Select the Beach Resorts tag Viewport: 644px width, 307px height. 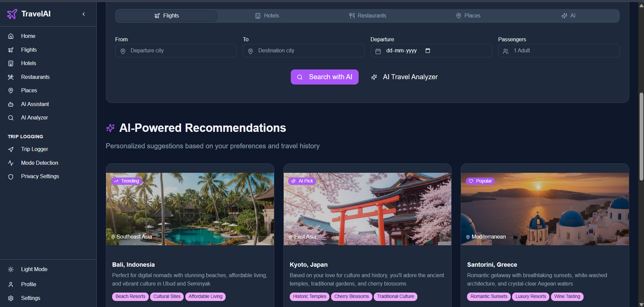(x=130, y=297)
